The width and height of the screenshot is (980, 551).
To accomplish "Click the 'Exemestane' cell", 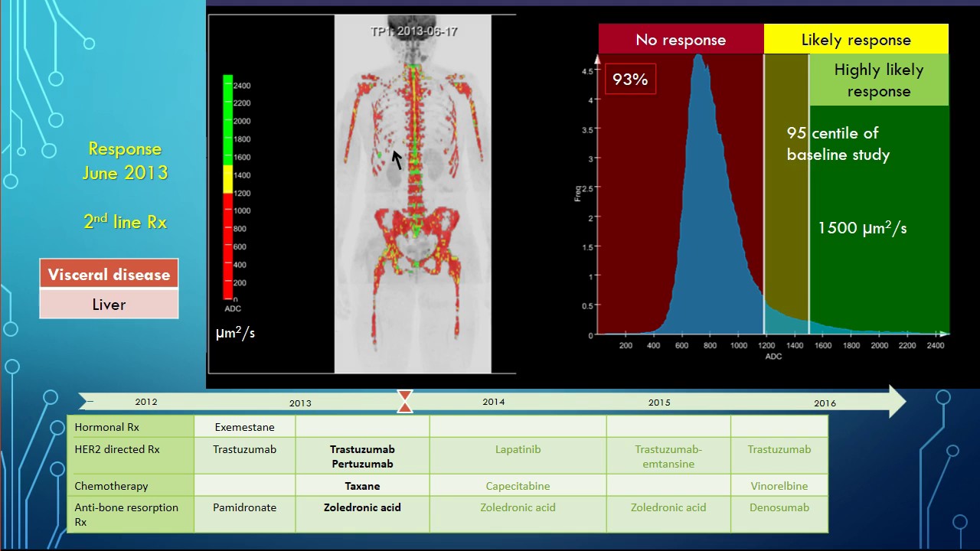I will tap(244, 427).
